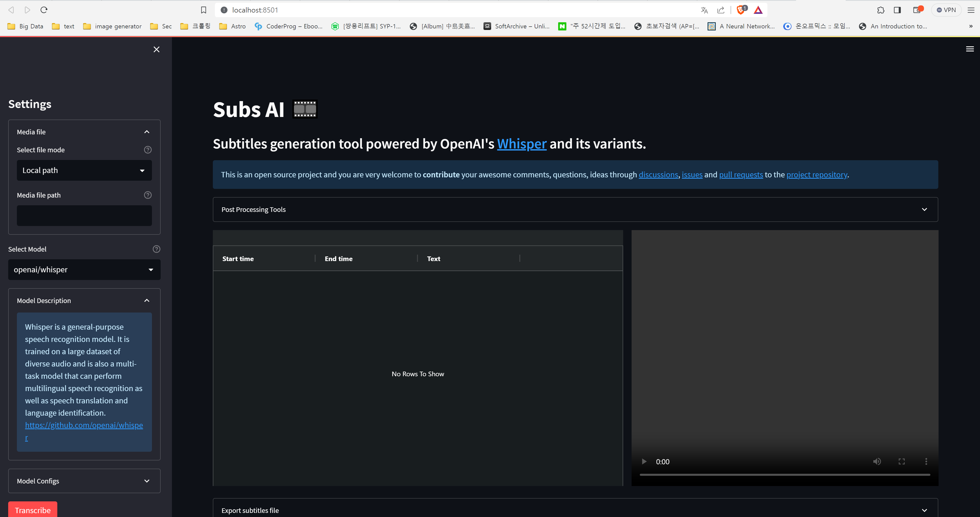Image resolution: width=980 pixels, height=517 pixels.
Task: Click help icon beside Media file path
Action: tap(148, 195)
